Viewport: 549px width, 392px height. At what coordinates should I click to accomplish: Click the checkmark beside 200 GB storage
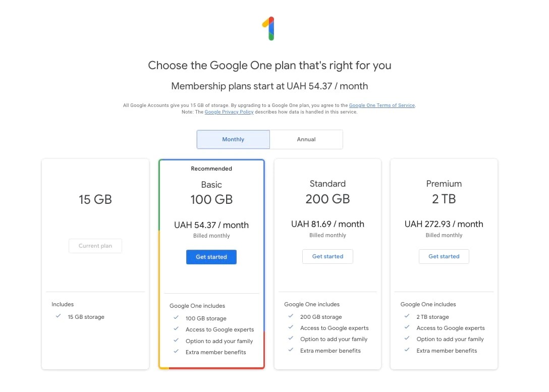[290, 317]
